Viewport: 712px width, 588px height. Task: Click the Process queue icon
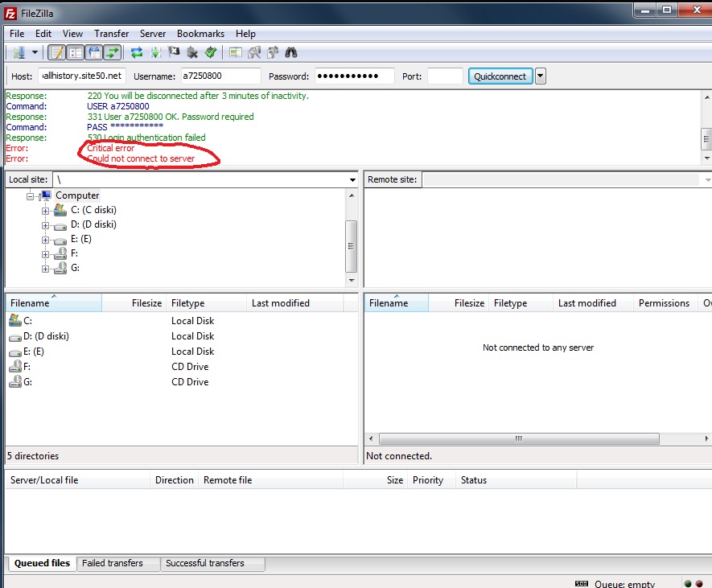(155, 53)
